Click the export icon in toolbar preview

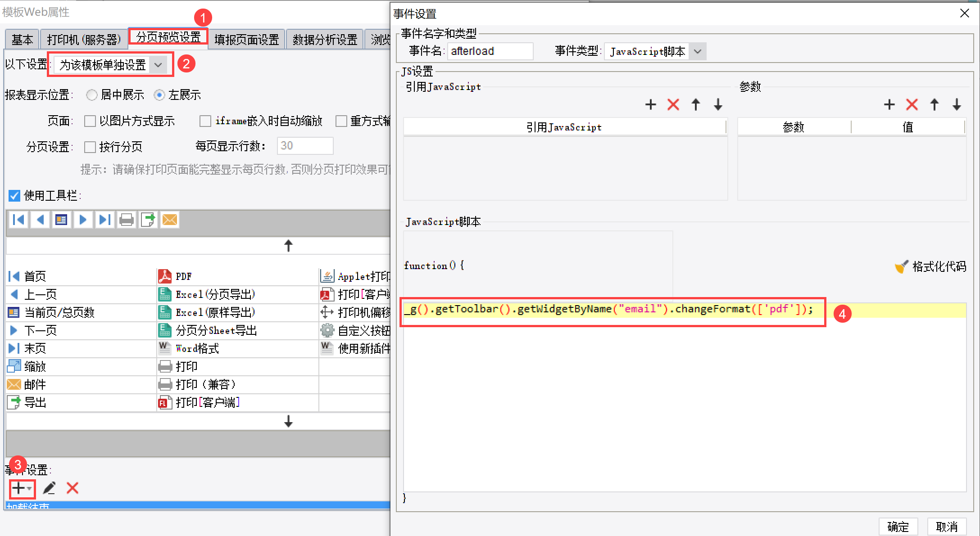pyautogui.click(x=148, y=220)
